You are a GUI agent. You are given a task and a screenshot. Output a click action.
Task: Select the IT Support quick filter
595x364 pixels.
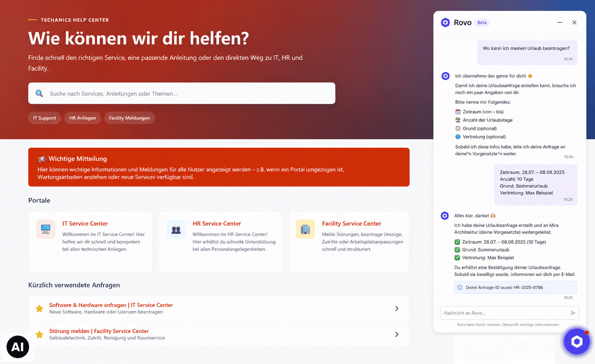coord(45,118)
